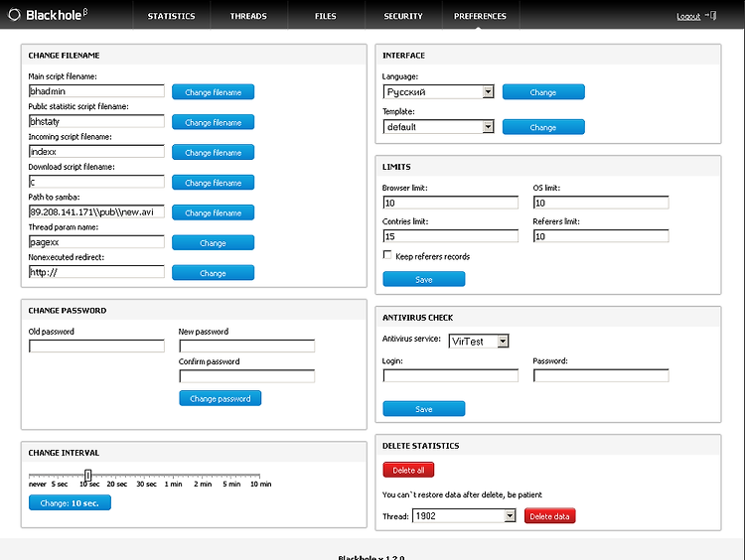The width and height of the screenshot is (745, 560).
Task: Focus the Path to samba field
Action: [x=96, y=211]
